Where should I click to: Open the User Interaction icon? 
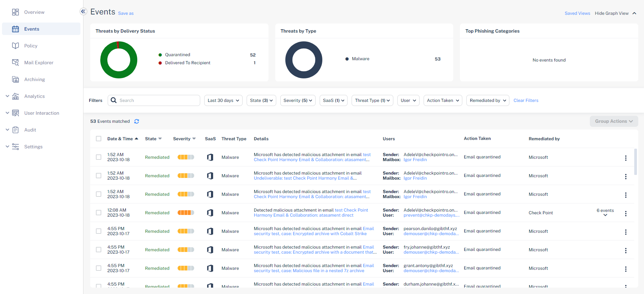click(x=15, y=113)
